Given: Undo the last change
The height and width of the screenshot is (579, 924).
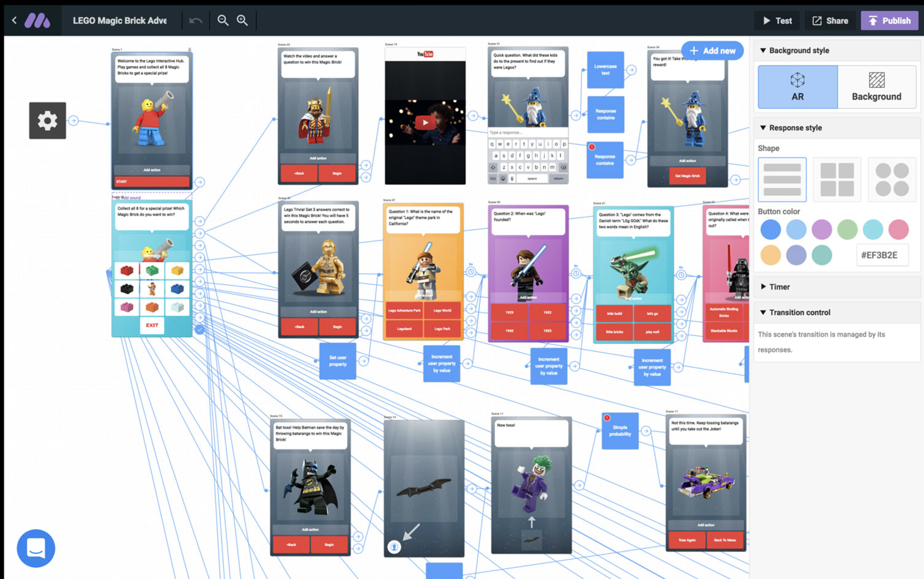Looking at the screenshot, I should [196, 21].
